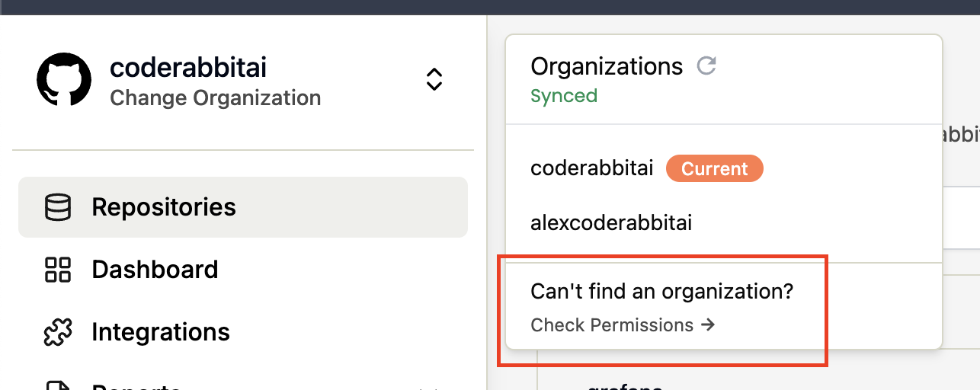Click the Change Organization text
Viewport: 980px width, 390px height.
pos(215,98)
